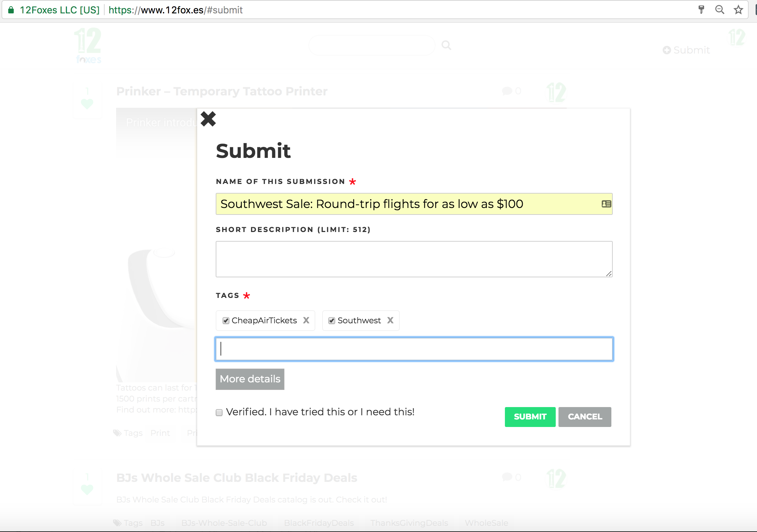Uncheck the Southwest tag checkbox
Image resolution: width=757 pixels, height=532 pixels.
332,321
